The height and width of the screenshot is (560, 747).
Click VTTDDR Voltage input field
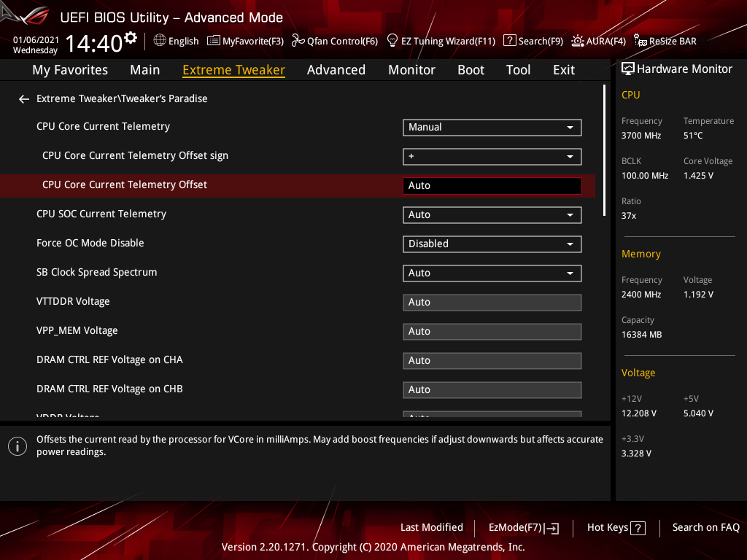pyautogui.click(x=492, y=303)
